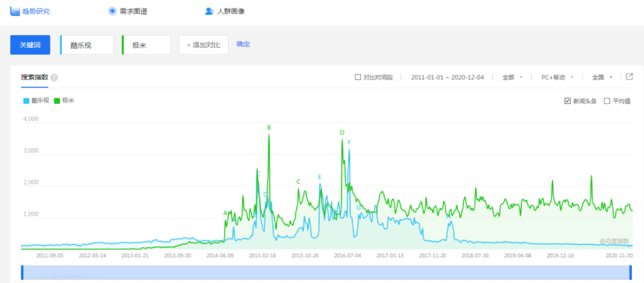644x283 pixels.
Task: Click x-axis date label 2020-11-30
Action: point(620,256)
